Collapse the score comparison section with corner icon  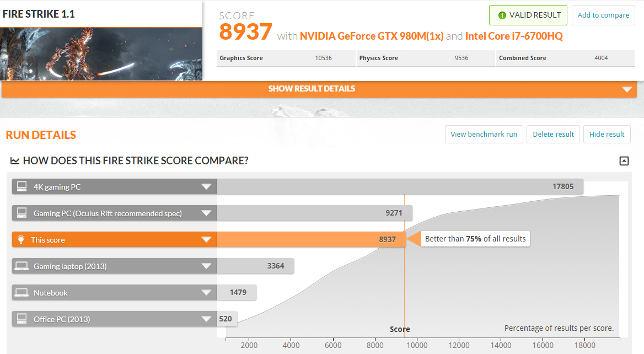[624, 161]
